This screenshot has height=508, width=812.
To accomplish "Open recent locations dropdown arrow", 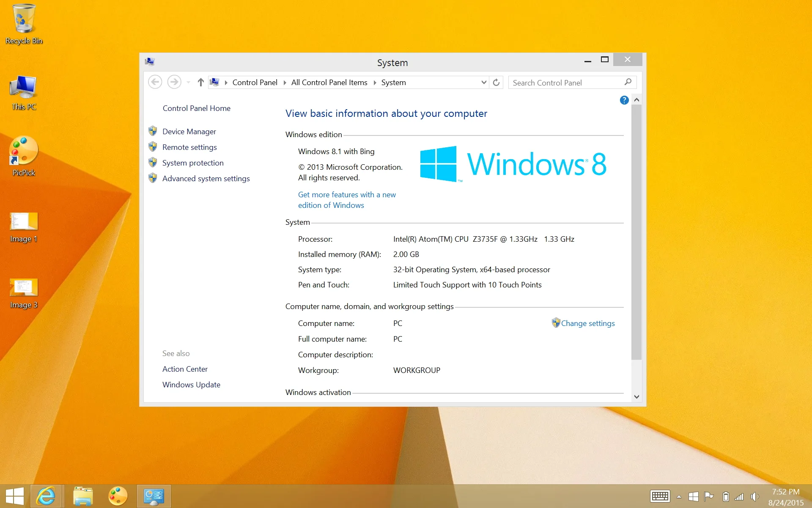I will [189, 83].
